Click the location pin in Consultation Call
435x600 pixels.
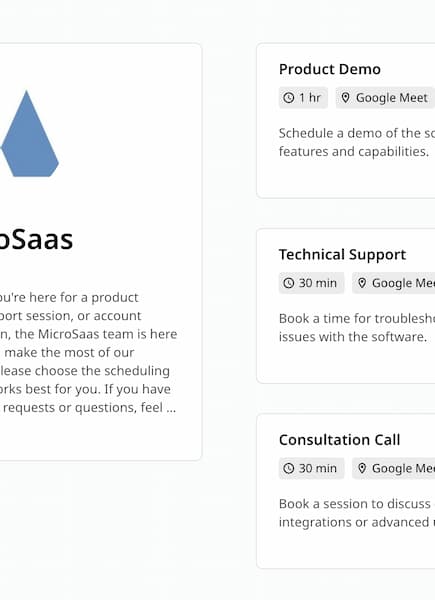coord(362,468)
